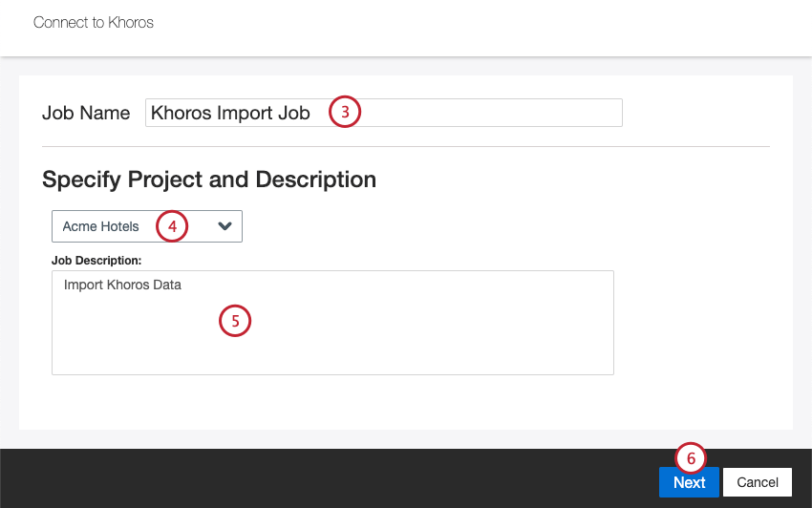Click the Job Name input field
Image resolution: width=812 pixels, height=508 pixels.
coord(478,113)
